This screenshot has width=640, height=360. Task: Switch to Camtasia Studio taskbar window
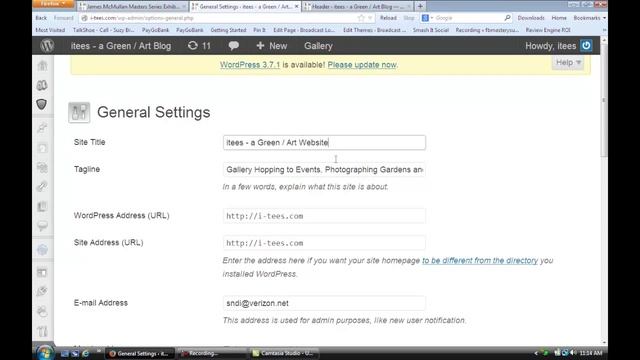[283, 353]
